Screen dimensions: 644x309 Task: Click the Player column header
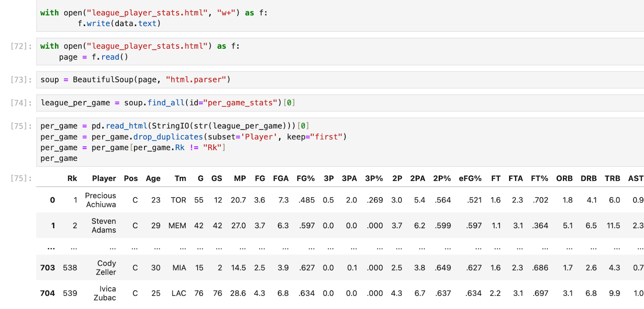[104, 178]
